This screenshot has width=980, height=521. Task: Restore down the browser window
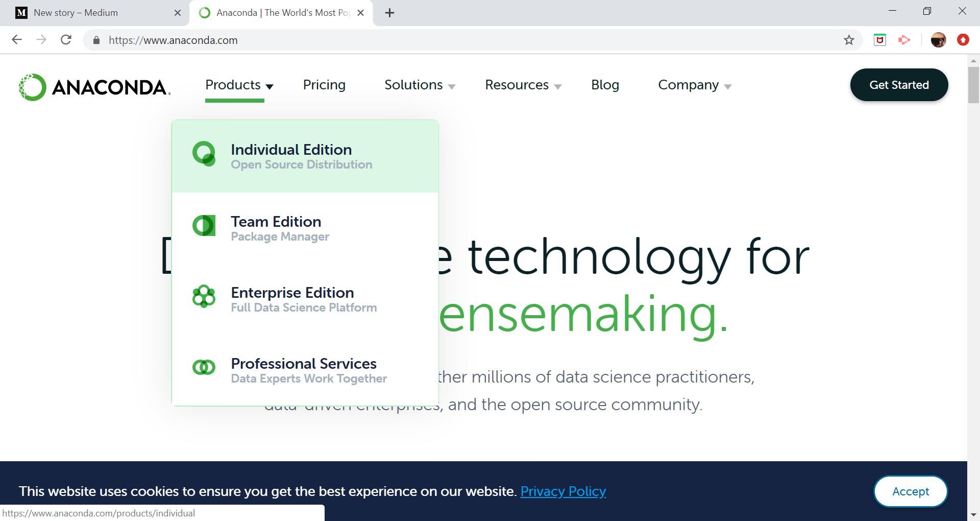(x=927, y=11)
